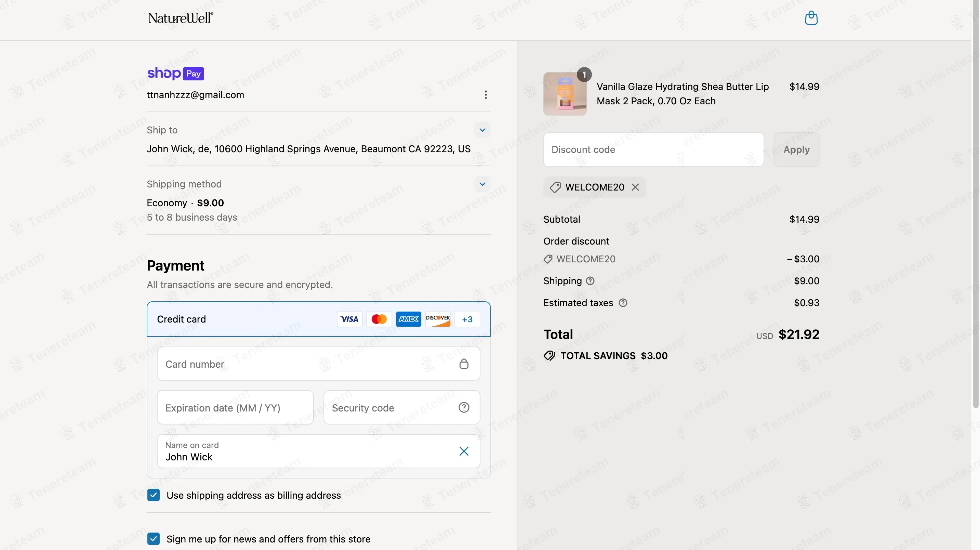980x550 pixels.
Task: Click the email ttnanhzzz@gmail.com
Action: click(196, 95)
